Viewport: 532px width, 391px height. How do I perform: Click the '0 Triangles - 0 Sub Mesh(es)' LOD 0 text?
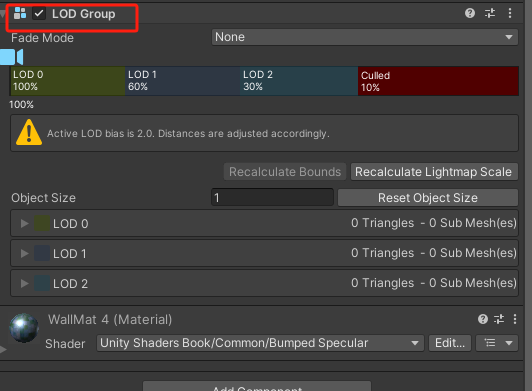point(434,223)
